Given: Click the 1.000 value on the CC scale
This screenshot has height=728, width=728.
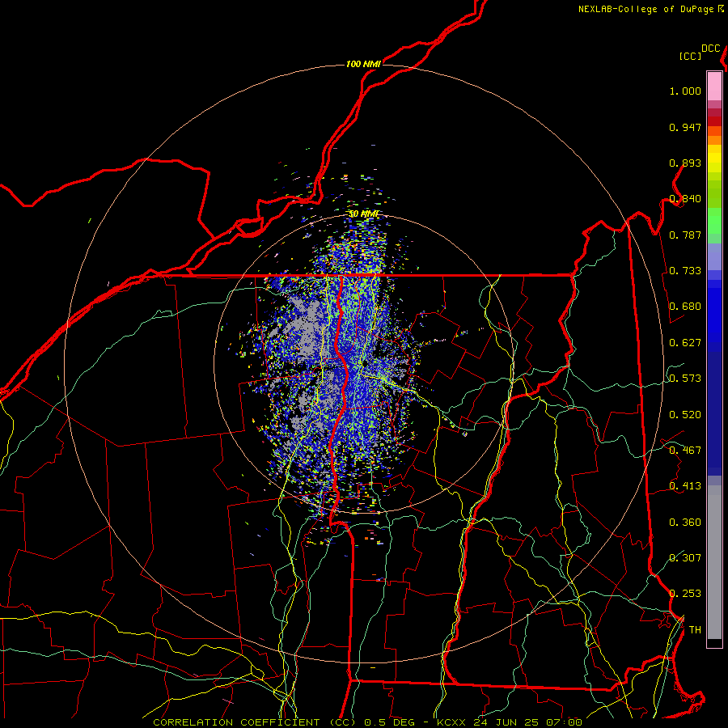Looking at the screenshot, I should coord(685,91).
